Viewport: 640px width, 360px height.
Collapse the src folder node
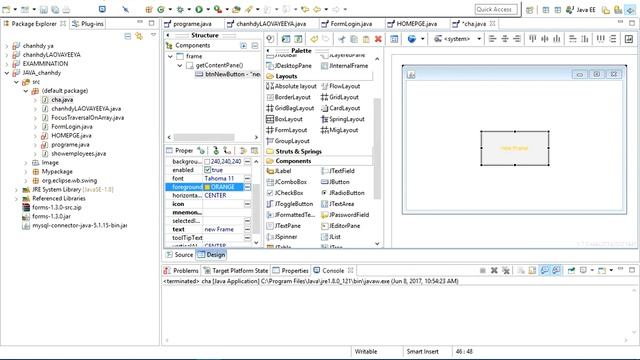tap(16, 82)
